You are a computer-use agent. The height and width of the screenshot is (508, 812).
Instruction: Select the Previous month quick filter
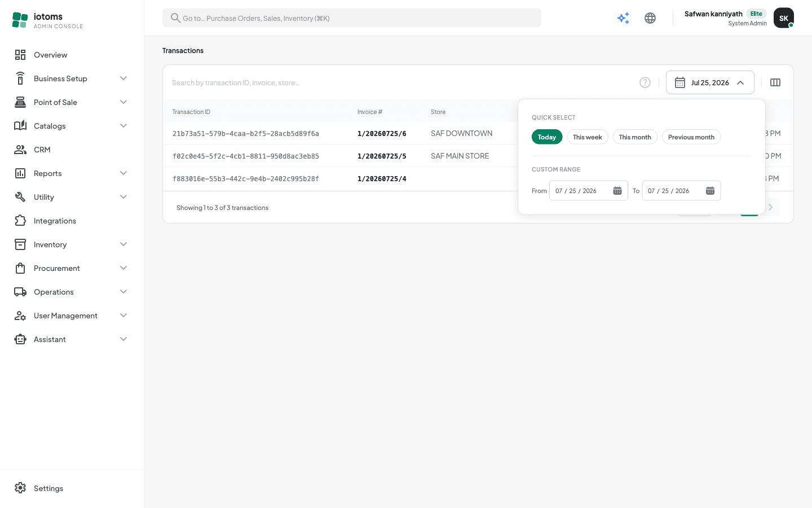coord(691,137)
